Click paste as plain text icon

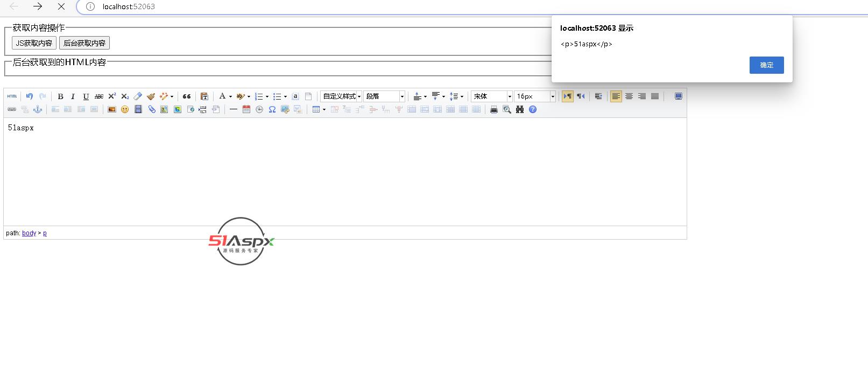(x=204, y=96)
